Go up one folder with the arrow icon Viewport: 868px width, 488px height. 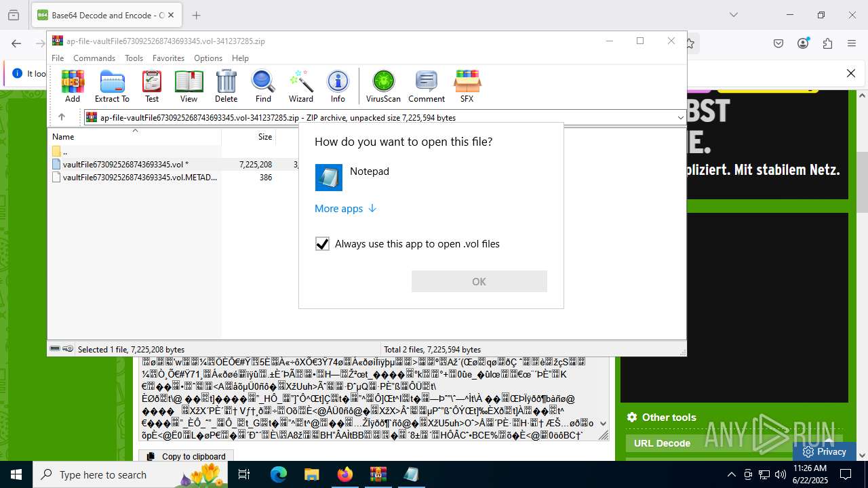pyautogui.click(x=61, y=117)
